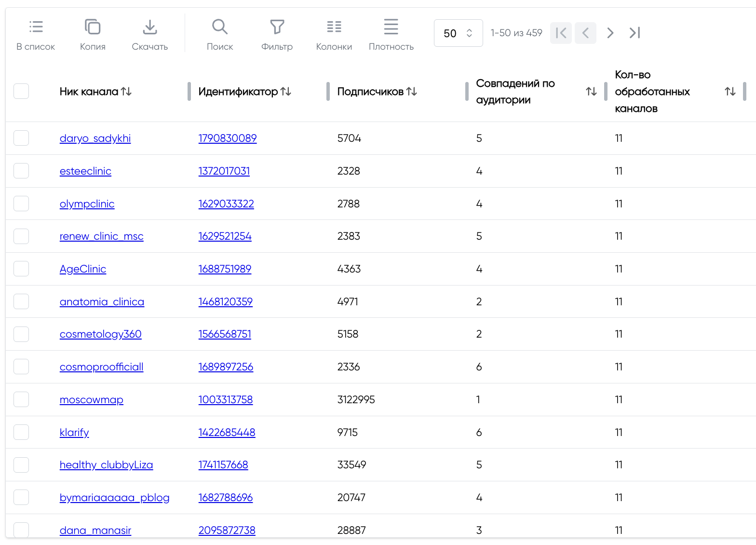756x545 pixels.
Task: Click identifier link 1468120359
Action: (226, 302)
